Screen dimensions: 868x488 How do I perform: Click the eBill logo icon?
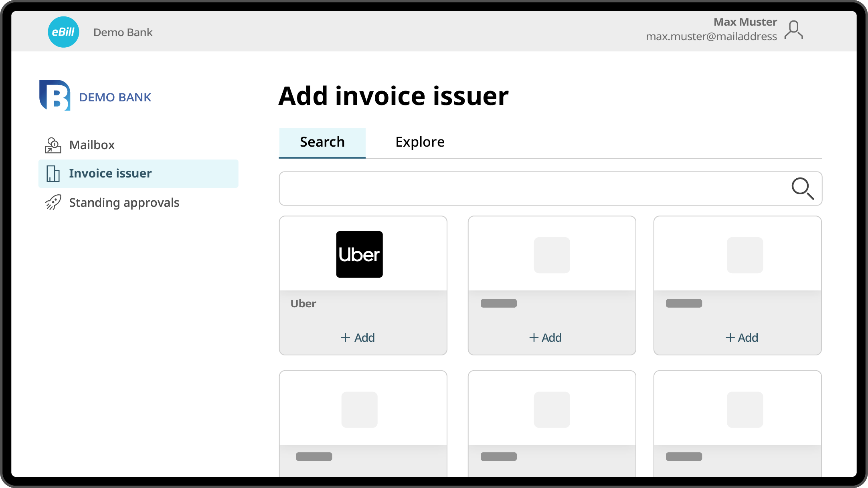pyautogui.click(x=63, y=32)
